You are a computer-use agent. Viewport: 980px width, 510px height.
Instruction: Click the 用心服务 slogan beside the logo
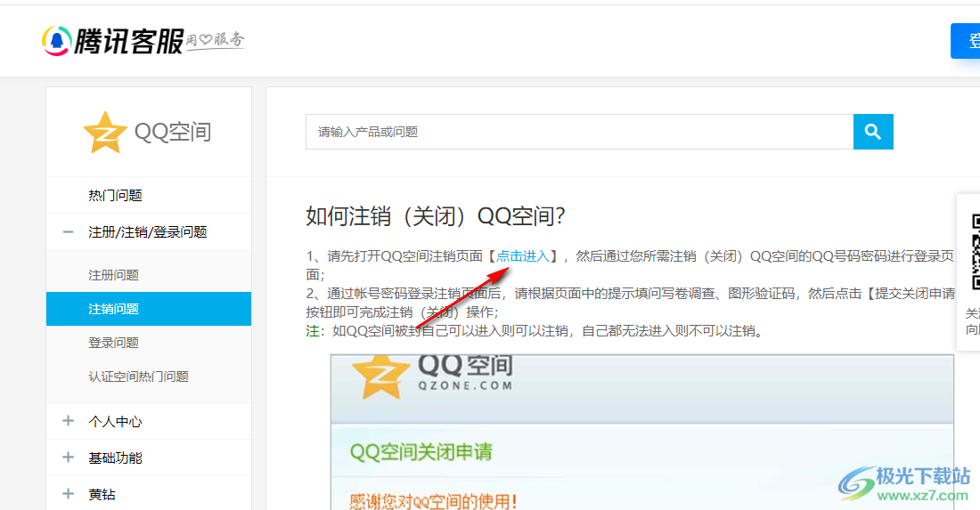(216, 41)
